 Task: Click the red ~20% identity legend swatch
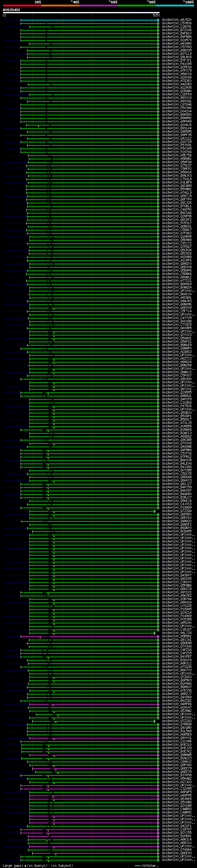click(x=22, y=6)
